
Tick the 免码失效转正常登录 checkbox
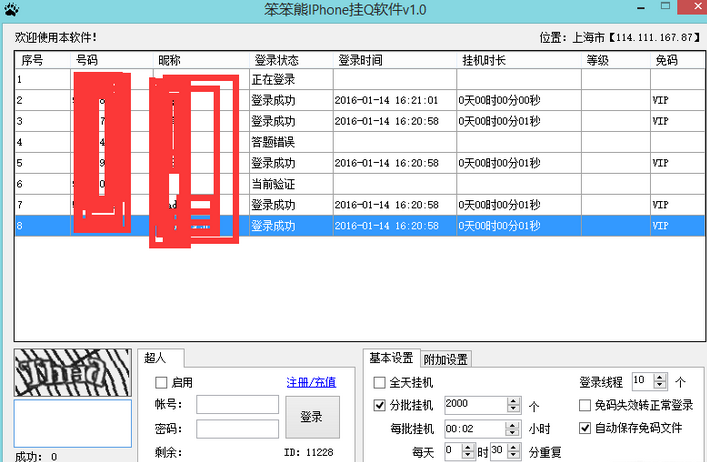click(x=585, y=405)
